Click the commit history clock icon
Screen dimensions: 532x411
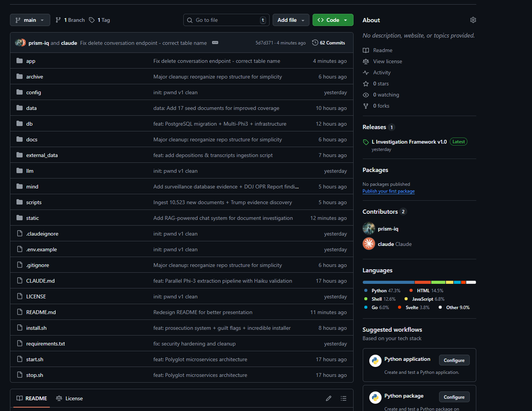click(315, 43)
